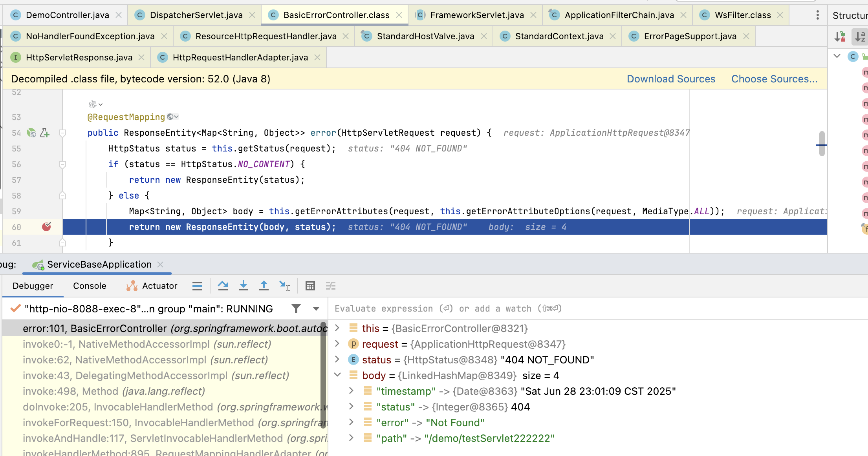Viewport: 868px width, 456px height.
Task: Click the Step Into debugger icon
Action: (244, 286)
